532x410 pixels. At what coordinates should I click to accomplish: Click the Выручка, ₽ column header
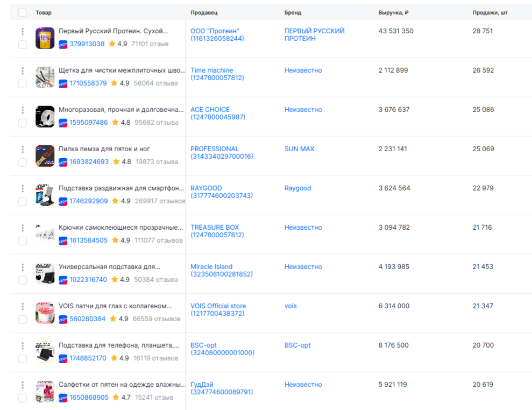pos(393,12)
